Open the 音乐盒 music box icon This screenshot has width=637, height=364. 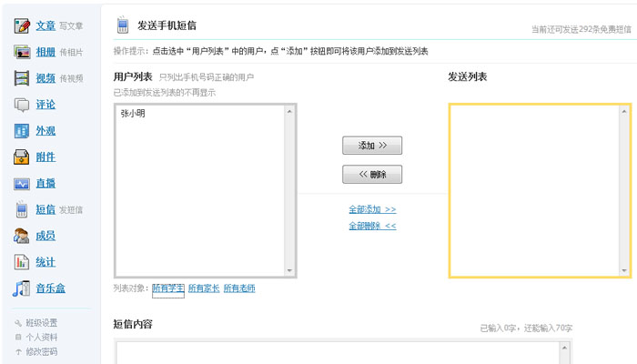click(23, 289)
